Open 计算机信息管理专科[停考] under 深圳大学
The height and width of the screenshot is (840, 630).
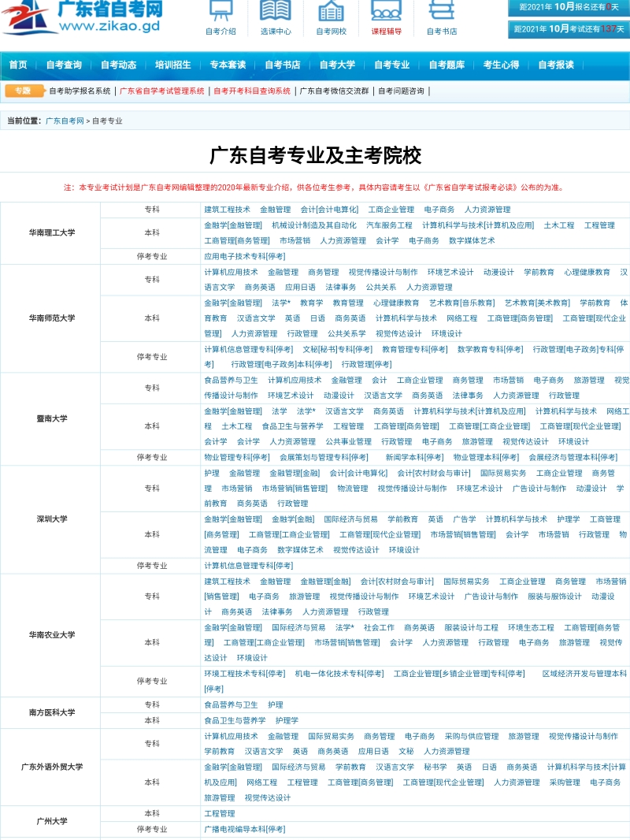248,567
